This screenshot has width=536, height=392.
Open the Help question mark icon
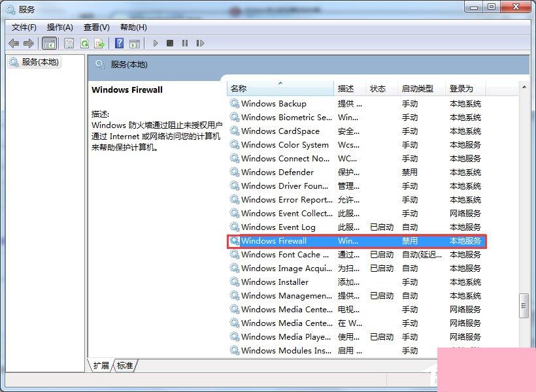tap(120, 43)
